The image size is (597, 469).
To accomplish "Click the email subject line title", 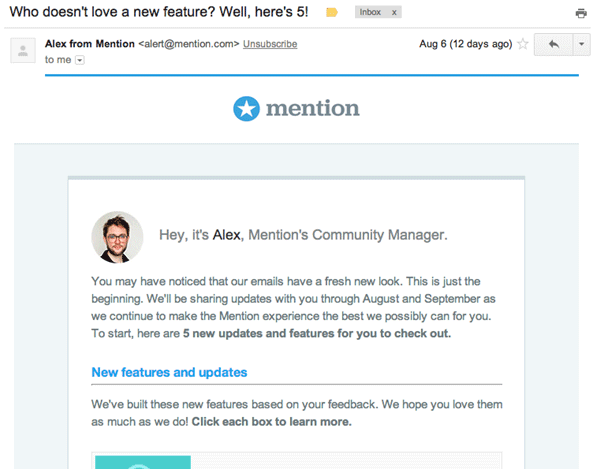I will (x=159, y=12).
